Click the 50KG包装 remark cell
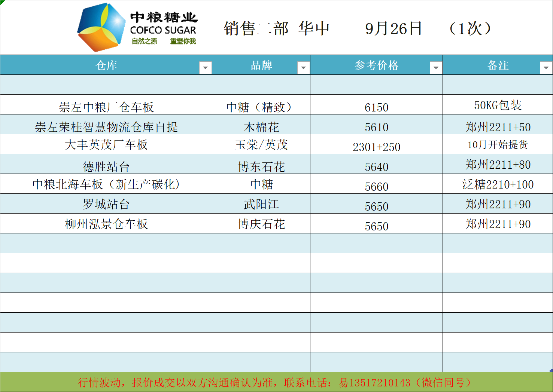The image size is (553, 392). 498,105
